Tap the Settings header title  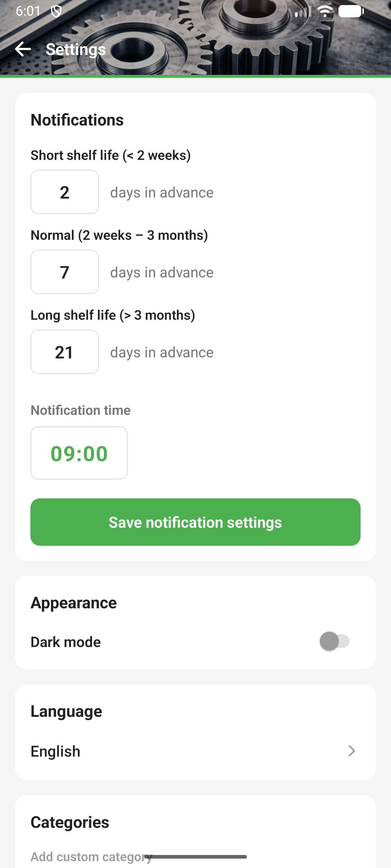[x=76, y=49]
